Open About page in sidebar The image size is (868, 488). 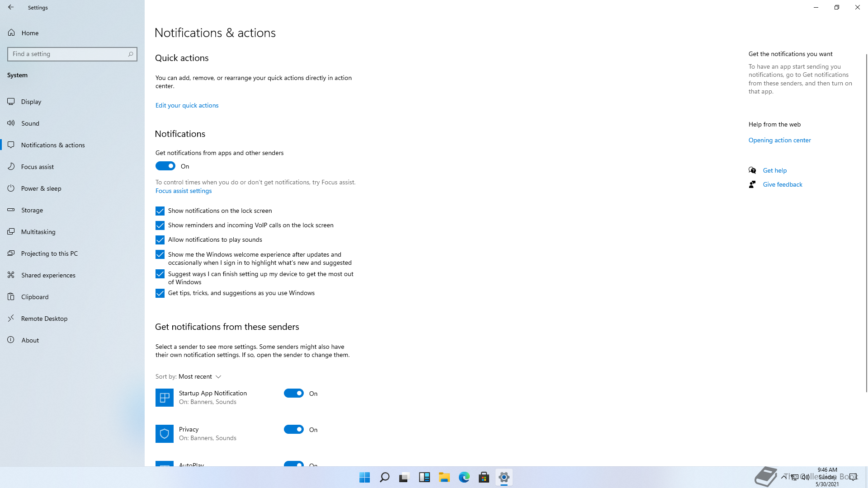[x=72, y=340]
